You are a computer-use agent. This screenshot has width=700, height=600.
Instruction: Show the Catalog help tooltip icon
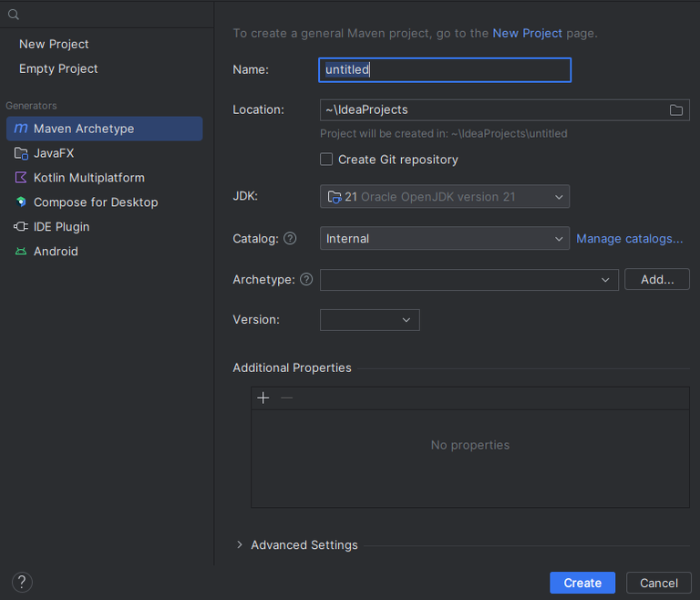tap(290, 239)
